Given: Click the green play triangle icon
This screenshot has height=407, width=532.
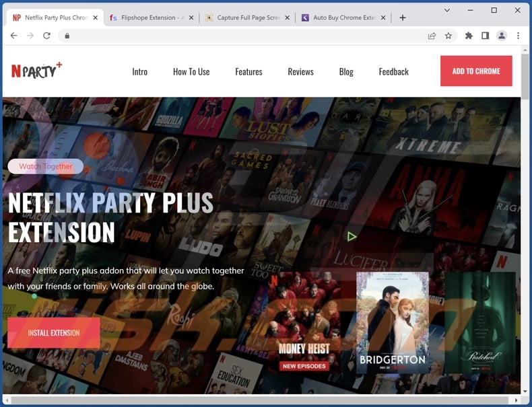Looking at the screenshot, I should click(x=352, y=237).
